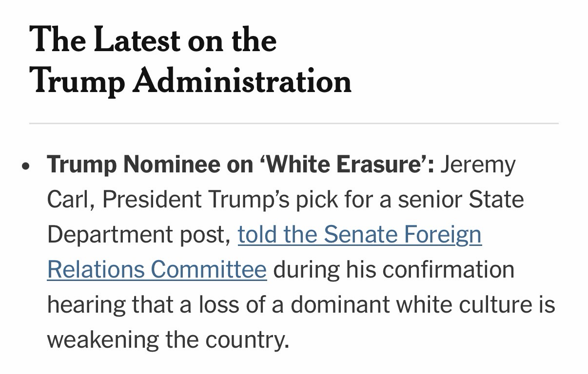Click the "Trump Administration" headline line
This screenshot has height=374, width=588.
click(x=190, y=80)
